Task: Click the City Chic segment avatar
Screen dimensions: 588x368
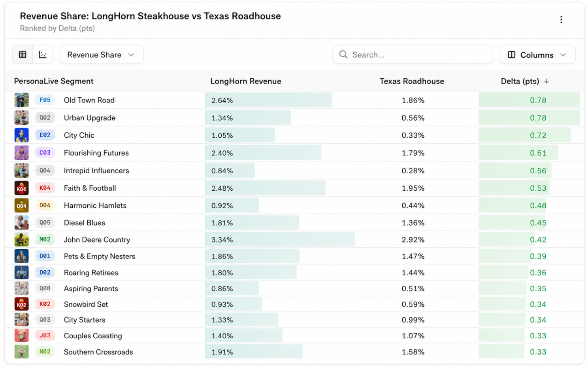Action: click(21, 135)
